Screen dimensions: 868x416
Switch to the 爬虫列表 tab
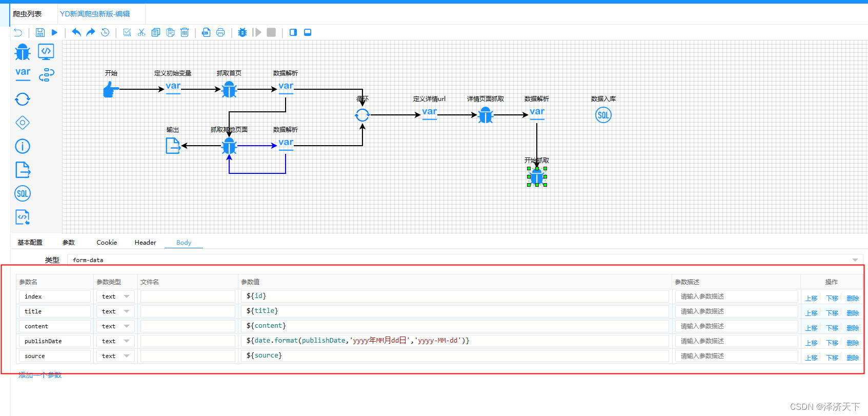27,14
